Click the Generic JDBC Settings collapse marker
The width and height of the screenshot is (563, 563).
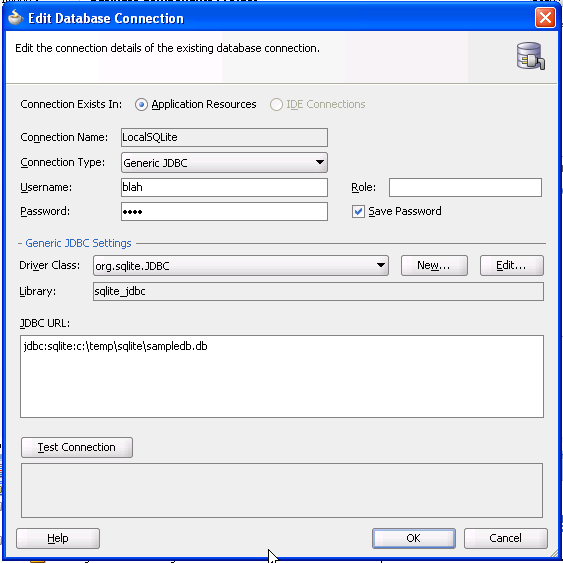(20, 243)
